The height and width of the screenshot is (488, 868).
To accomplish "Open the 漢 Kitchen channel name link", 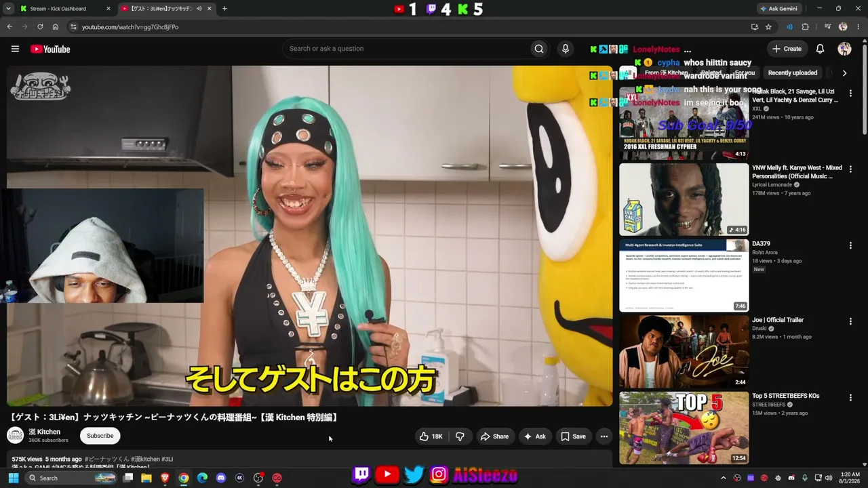I will pyautogui.click(x=44, y=432).
